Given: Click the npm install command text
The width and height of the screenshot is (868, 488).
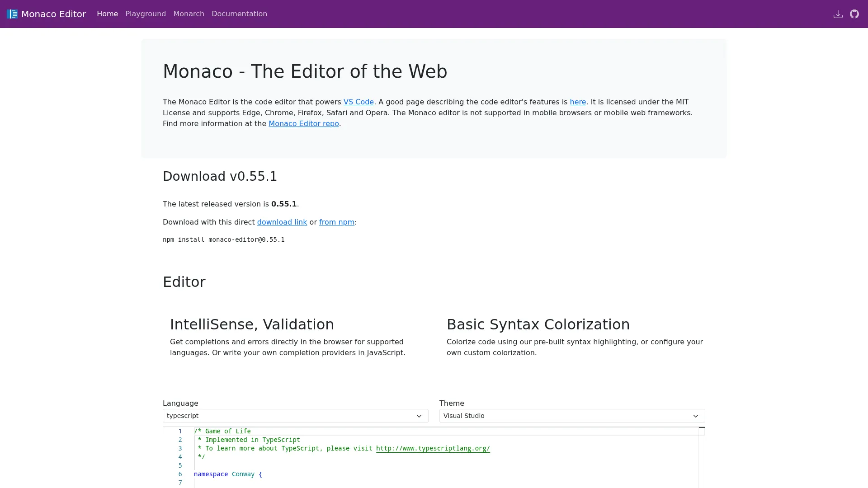Looking at the screenshot, I should (224, 240).
